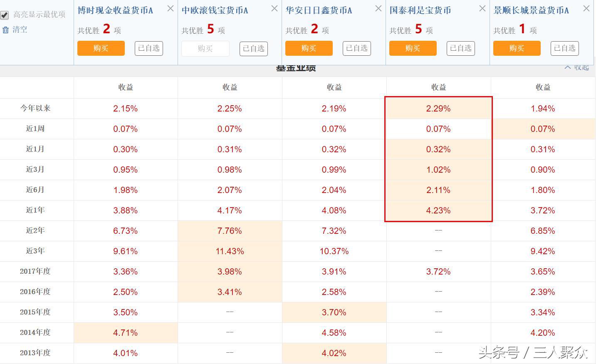Click 已自选 under 华安日日鑫货币A
The image size is (596, 364).
coord(357,48)
